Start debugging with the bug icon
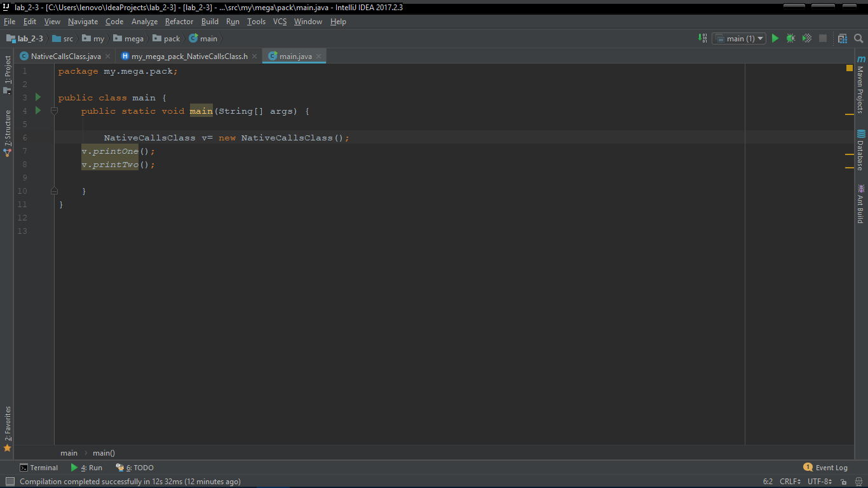Screen dimensions: 868x488 (x=790, y=38)
